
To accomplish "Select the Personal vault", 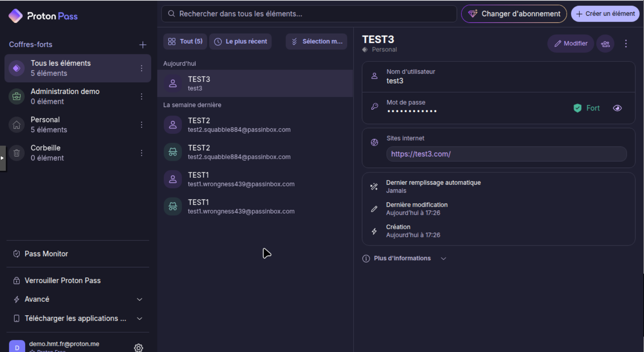I will click(x=78, y=125).
